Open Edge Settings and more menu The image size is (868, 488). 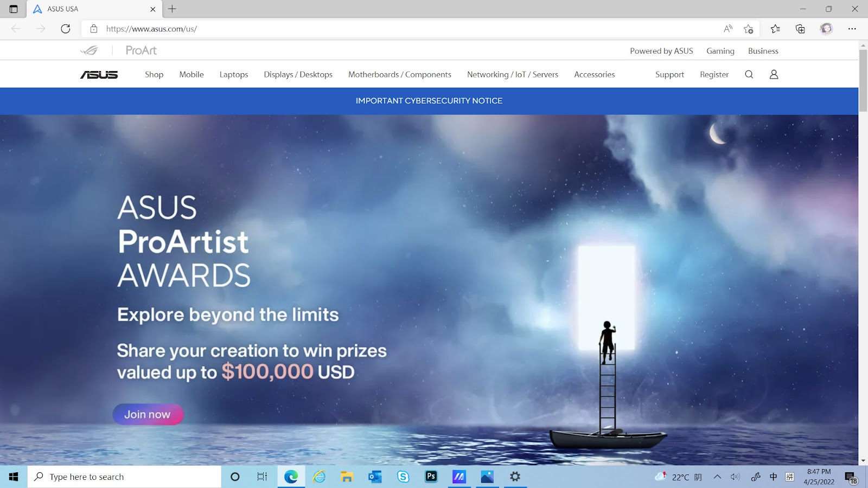(852, 29)
